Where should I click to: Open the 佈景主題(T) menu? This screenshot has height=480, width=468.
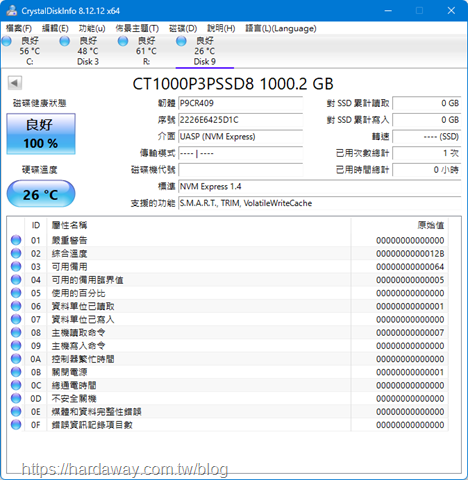[137, 28]
